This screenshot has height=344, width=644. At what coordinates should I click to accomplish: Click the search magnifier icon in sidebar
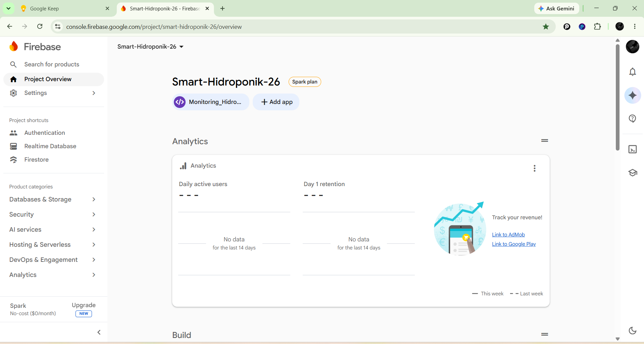[13, 64]
